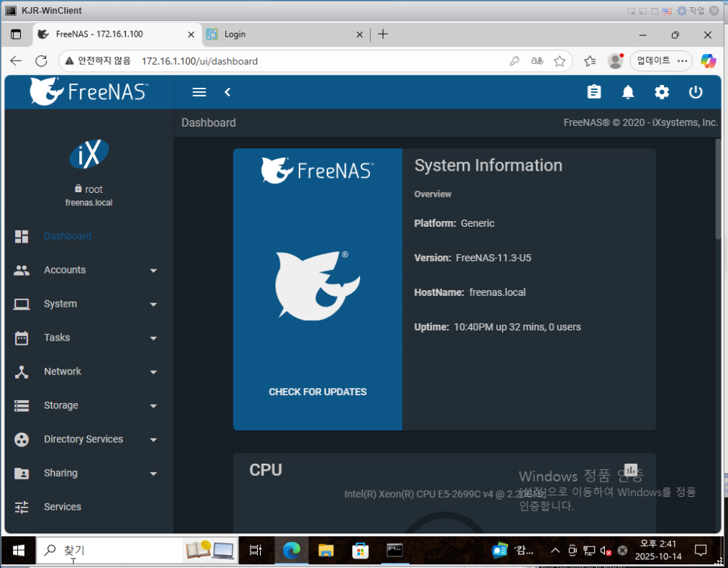Open the settings gear in FreeNAS header
Viewport: 728px width, 568px height.
[662, 92]
